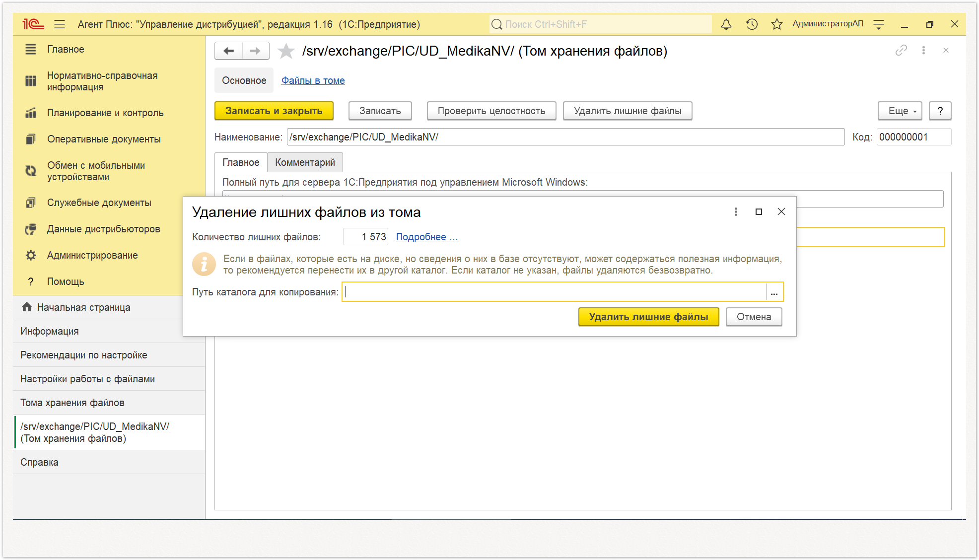The height and width of the screenshot is (560, 979).
Task: Click the 1C logo icon
Action: click(x=33, y=24)
